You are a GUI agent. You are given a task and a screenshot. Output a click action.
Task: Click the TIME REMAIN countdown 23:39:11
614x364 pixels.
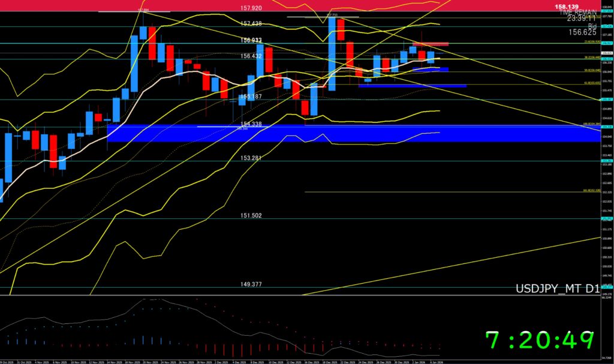click(x=582, y=18)
